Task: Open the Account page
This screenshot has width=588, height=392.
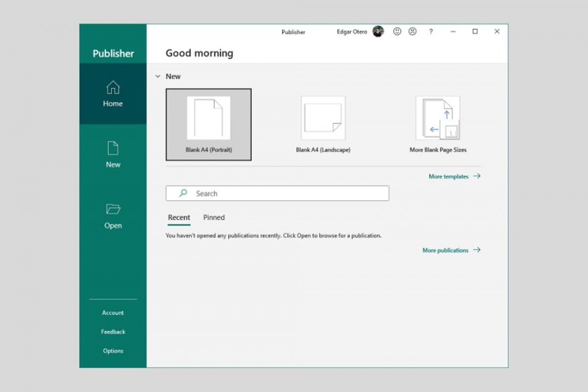Action: point(113,313)
